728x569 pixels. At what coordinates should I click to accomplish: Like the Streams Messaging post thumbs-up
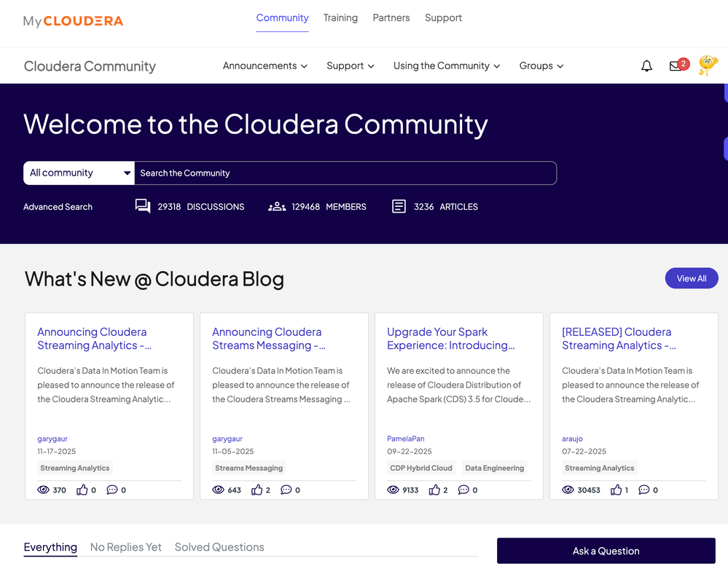(x=257, y=490)
